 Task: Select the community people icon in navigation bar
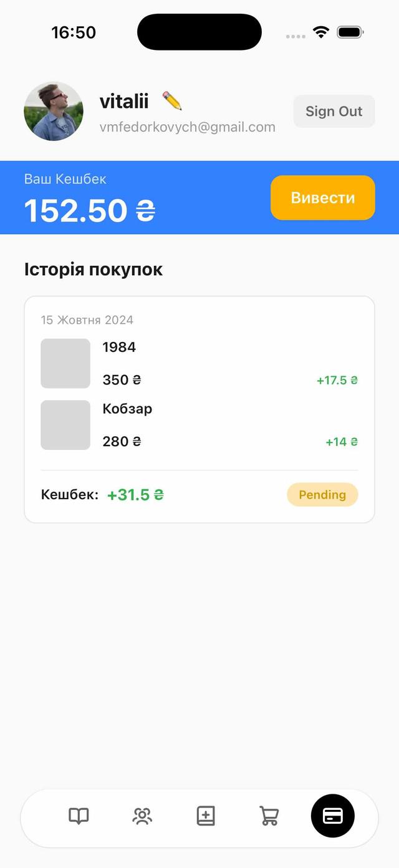(142, 816)
